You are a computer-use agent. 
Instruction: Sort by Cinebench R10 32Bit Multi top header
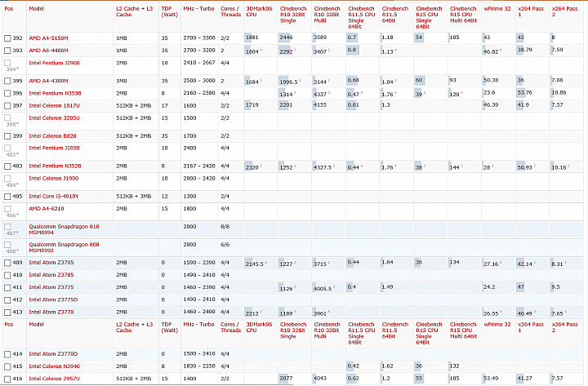pyautogui.click(x=327, y=15)
